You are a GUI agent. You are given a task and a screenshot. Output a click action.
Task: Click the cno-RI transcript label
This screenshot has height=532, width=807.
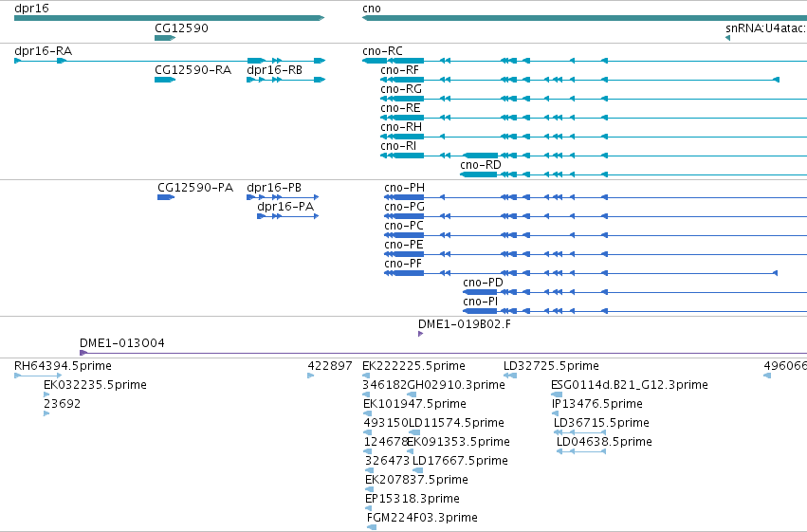(x=398, y=146)
